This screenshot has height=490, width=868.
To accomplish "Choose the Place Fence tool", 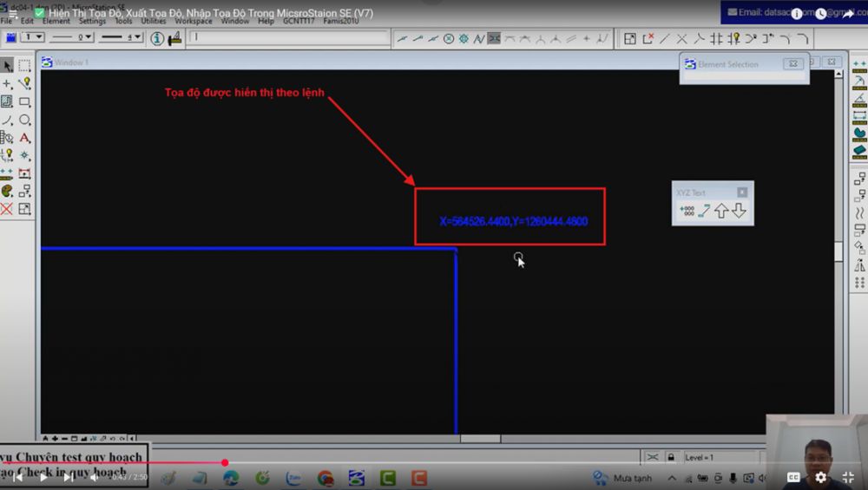I will click(24, 65).
